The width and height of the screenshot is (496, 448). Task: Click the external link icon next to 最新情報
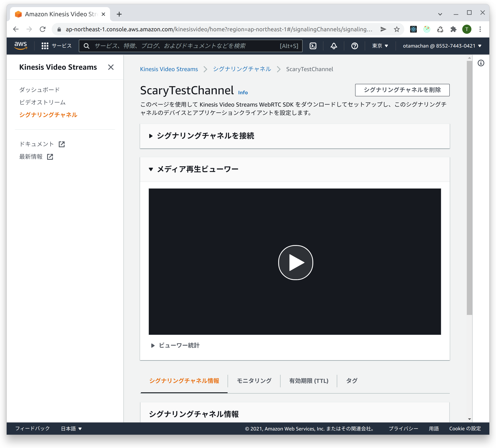50,157
